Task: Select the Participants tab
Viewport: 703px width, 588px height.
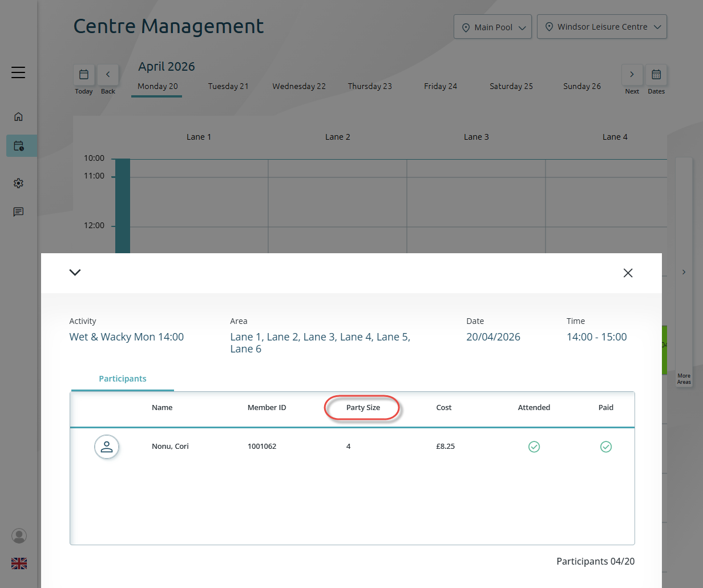Action: coord(123,379)
